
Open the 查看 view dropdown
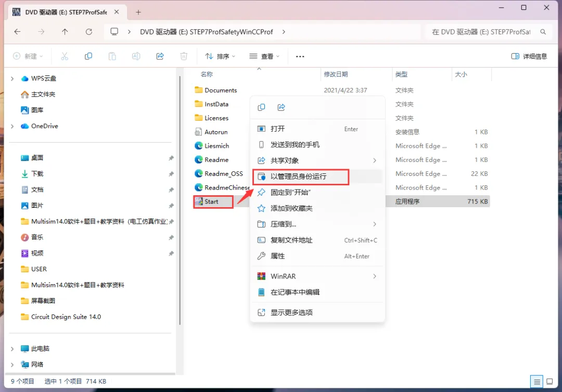(x=264, y=56)
